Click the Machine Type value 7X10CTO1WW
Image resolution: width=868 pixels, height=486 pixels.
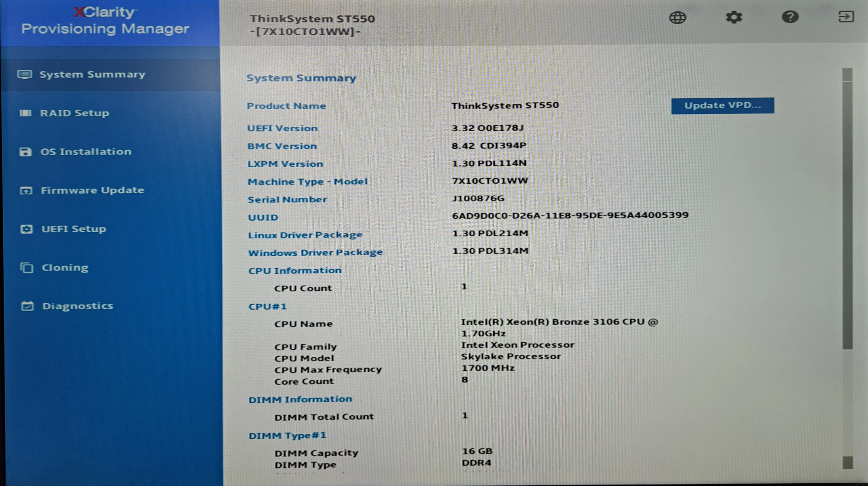click(x=490, y=181)
